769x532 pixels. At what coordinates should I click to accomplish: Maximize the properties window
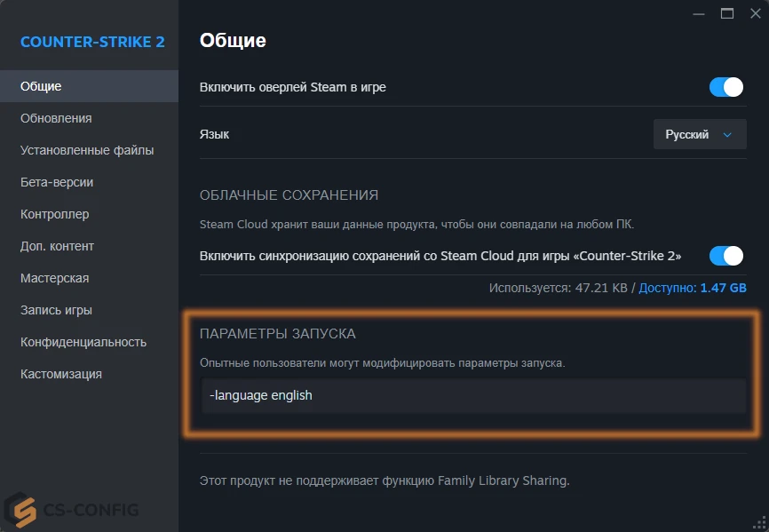point(727,13)
